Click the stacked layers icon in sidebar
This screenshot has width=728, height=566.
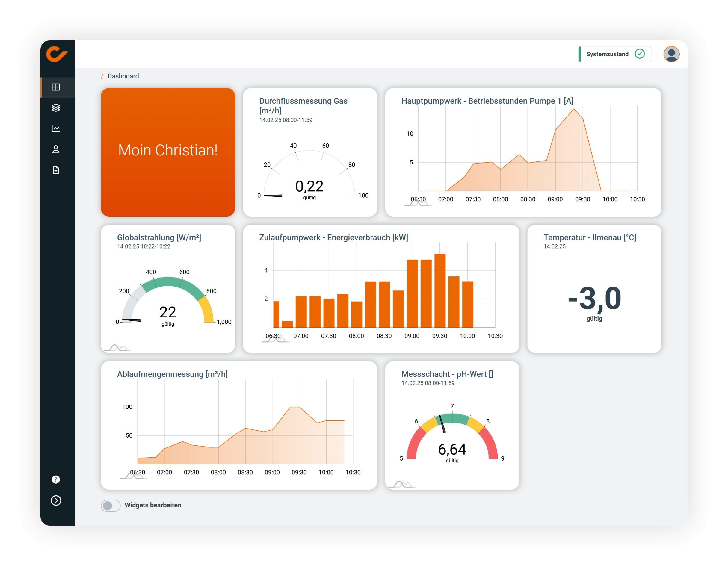click(x=56, y=108)
